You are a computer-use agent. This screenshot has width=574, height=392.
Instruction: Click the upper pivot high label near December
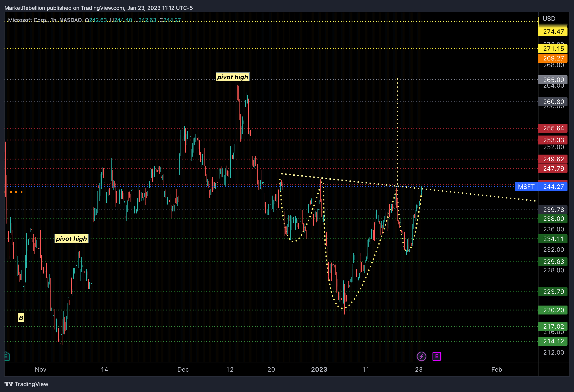(x=233, y=77)
